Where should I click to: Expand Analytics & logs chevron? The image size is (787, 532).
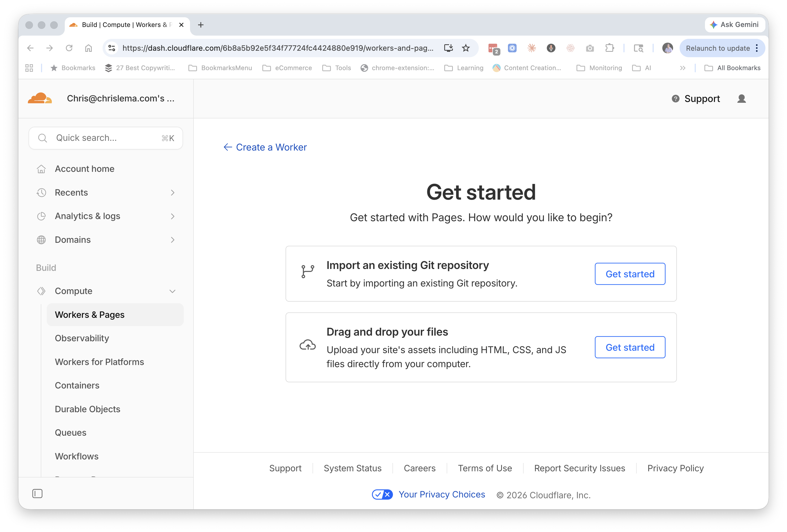point(173,216)
